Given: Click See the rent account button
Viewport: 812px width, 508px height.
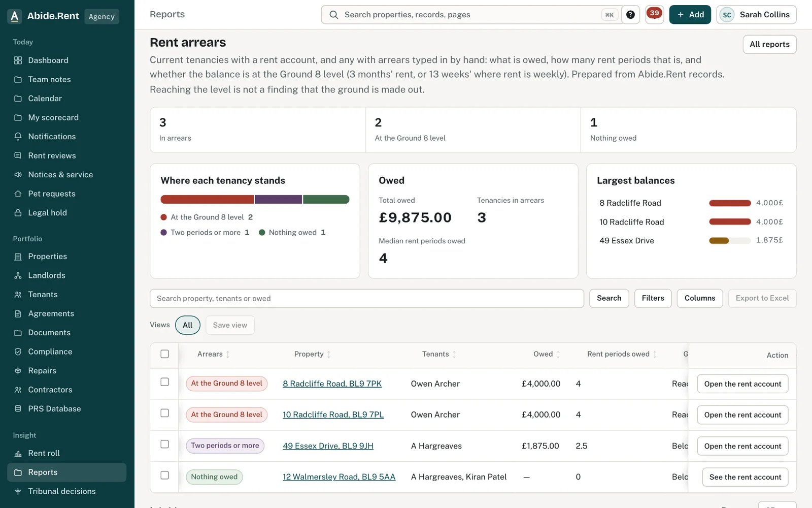Looking at the screenshot, I should coord(745,477).
